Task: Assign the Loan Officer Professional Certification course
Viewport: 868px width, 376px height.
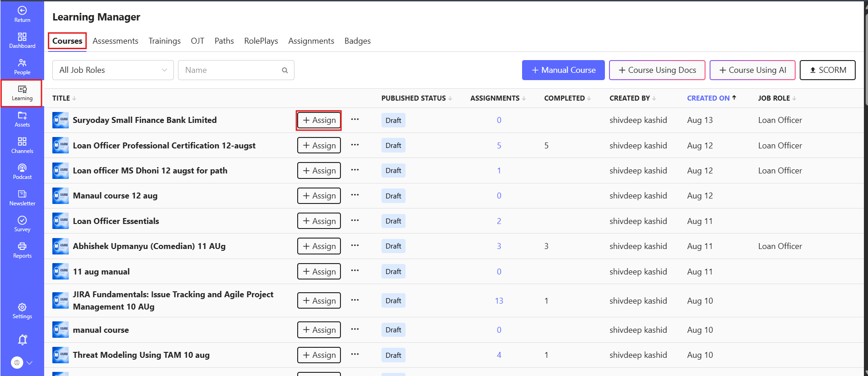Action: (319, 145)
